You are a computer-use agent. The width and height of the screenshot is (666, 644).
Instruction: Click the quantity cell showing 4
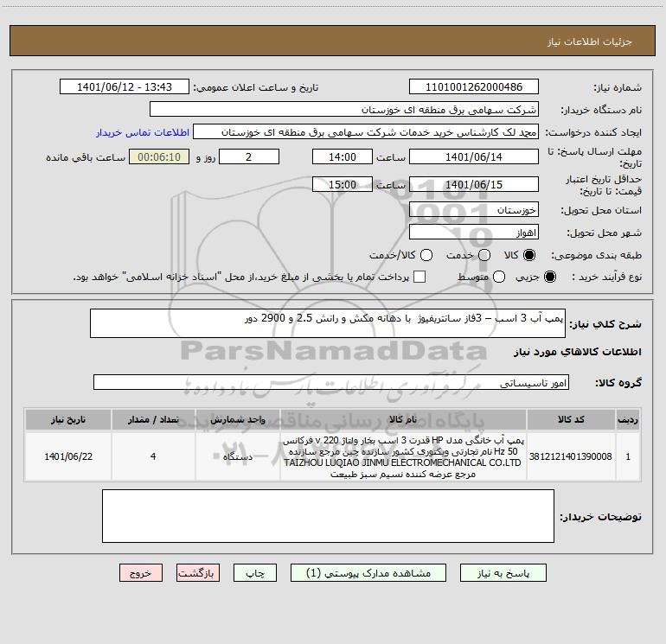153,456
